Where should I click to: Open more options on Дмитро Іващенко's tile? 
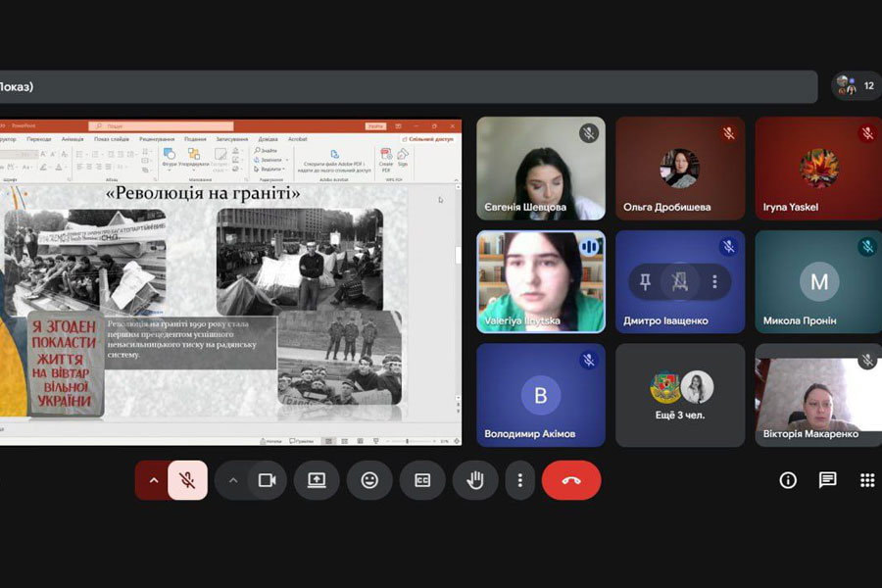coord(714,281)
